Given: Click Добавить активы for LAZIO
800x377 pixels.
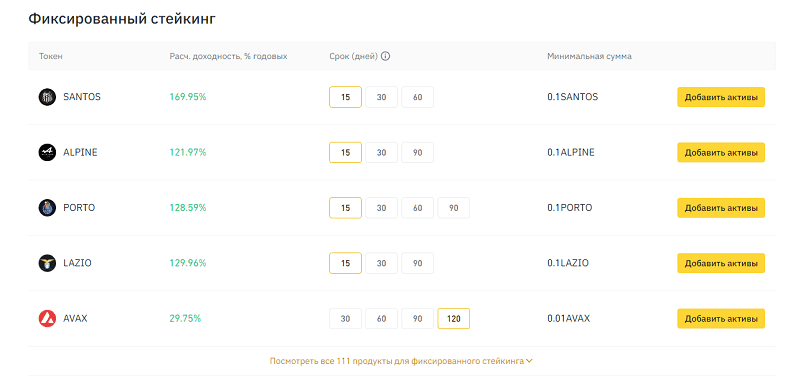Looking at the screenshot, I should (x=721, y=263).
